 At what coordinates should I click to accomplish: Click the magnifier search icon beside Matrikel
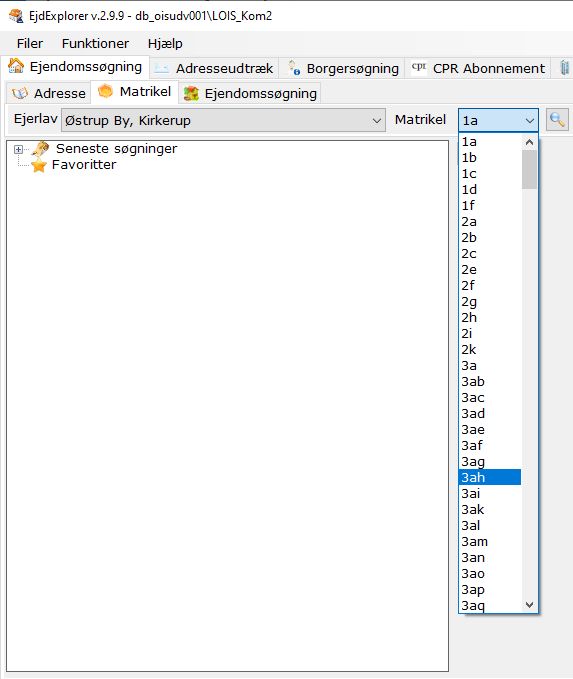(557, 120)
